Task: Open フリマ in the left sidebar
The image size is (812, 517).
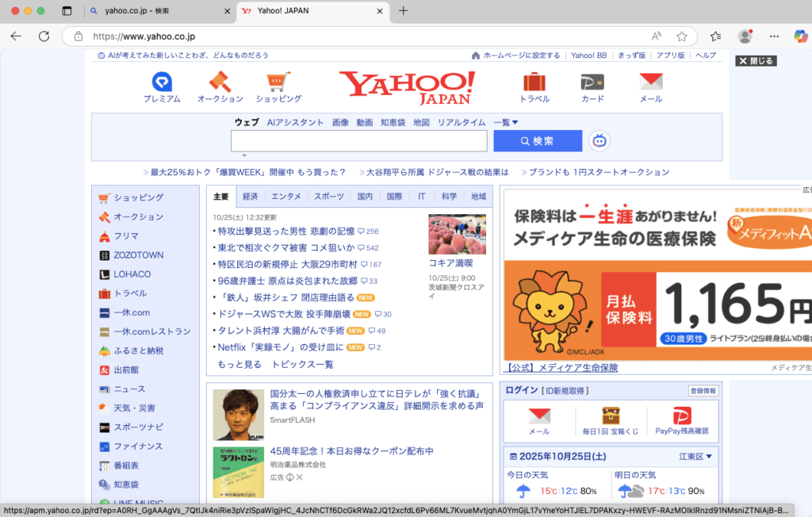Action: click(x=126, y=236)
